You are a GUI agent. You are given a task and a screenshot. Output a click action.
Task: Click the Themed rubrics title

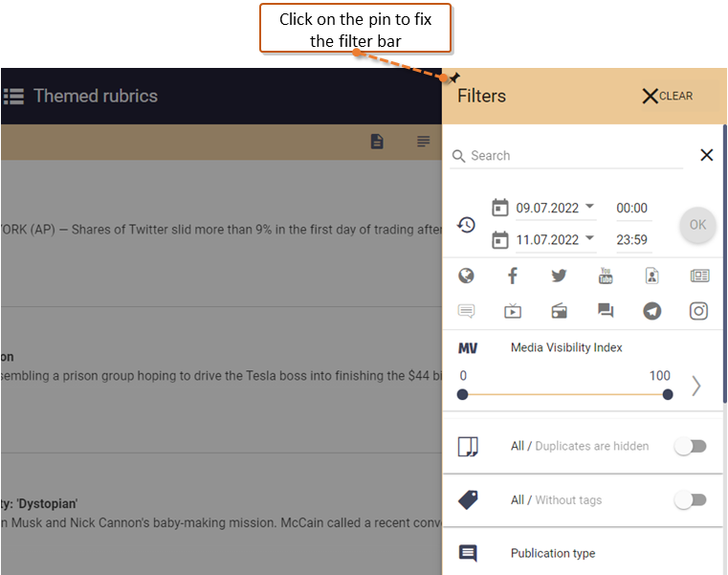point(96,96)
